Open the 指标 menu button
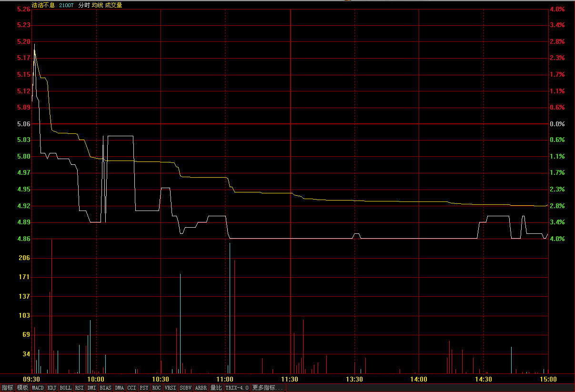 pos(8,388)
